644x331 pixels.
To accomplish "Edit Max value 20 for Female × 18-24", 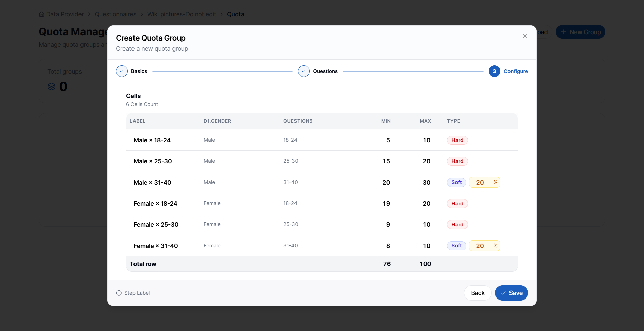I will pos(427,204).
